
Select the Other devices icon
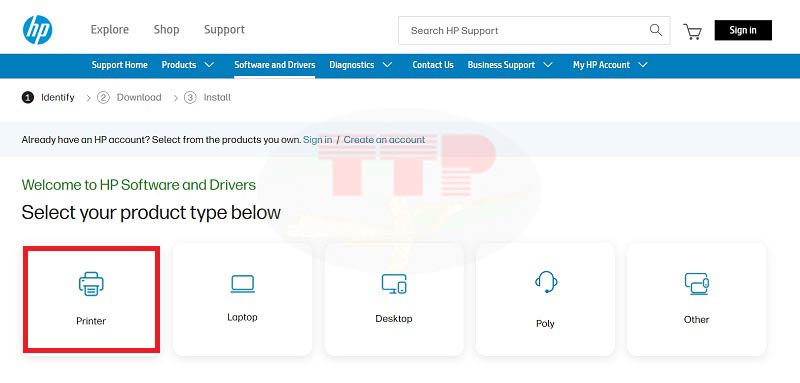[x=696, y=284]
